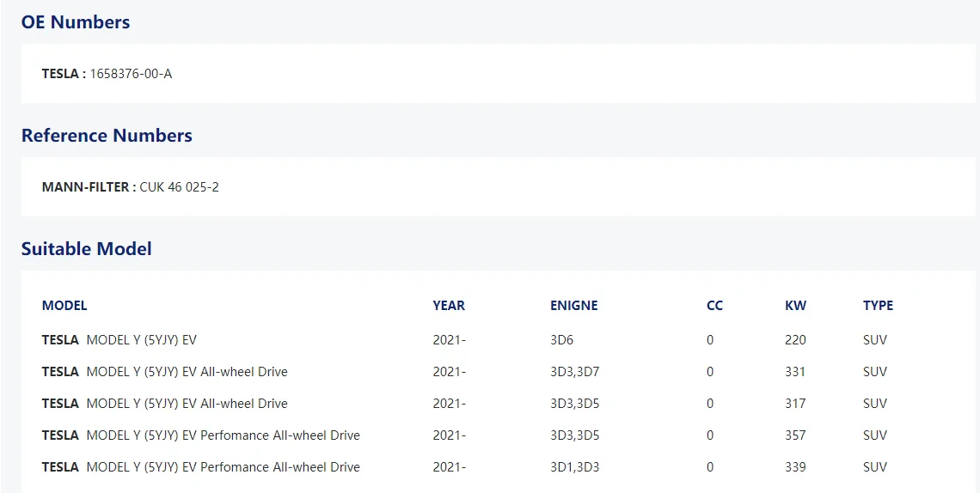Click the Reference Numbers heading

coord(107,136)
